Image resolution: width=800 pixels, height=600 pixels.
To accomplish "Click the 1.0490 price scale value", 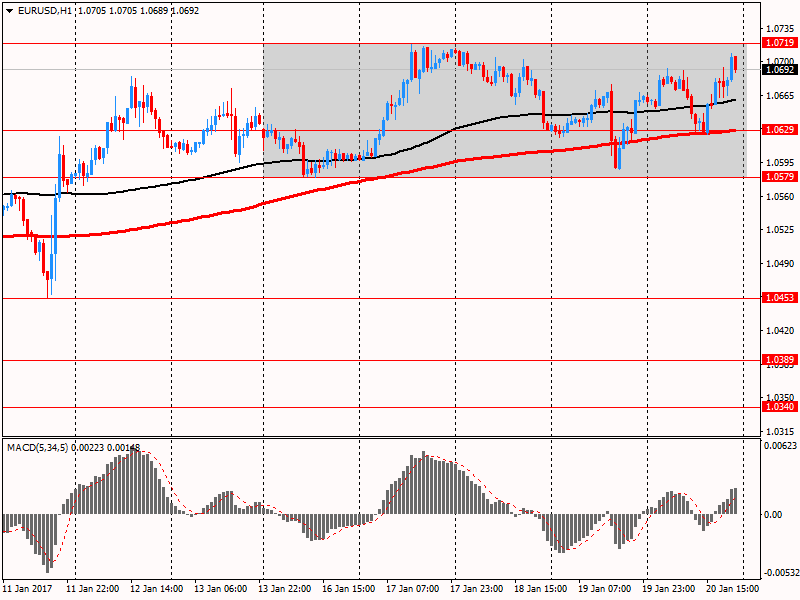I will [x=780, y=264].
